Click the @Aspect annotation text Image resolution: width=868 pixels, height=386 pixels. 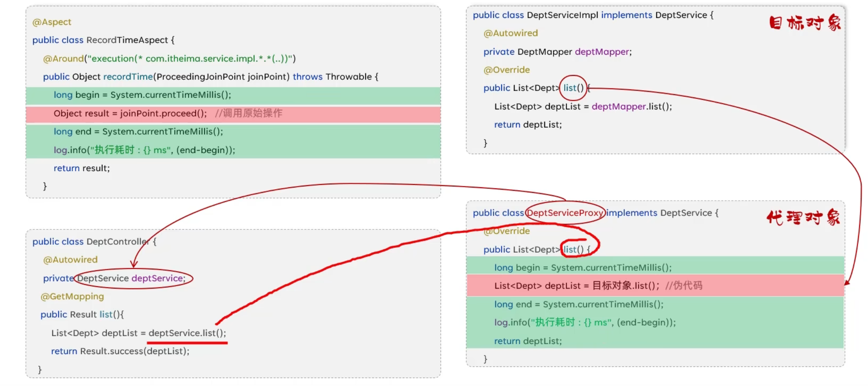click(51, 22)
